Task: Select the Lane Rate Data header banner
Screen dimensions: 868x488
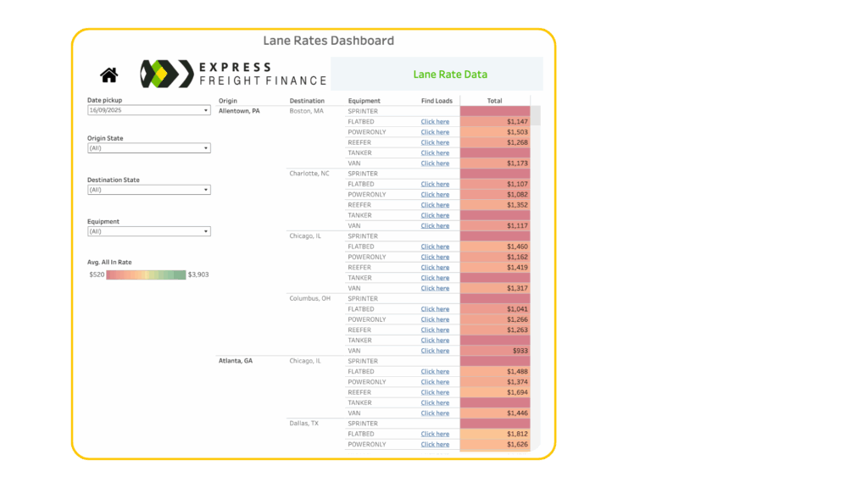Action: click(x=449, y=74)
